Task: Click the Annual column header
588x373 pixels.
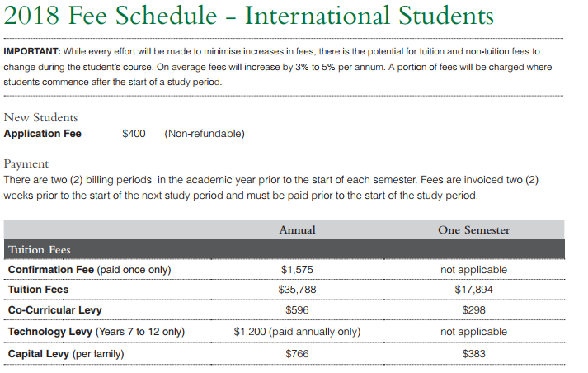Action: click(x=297, y=229)
